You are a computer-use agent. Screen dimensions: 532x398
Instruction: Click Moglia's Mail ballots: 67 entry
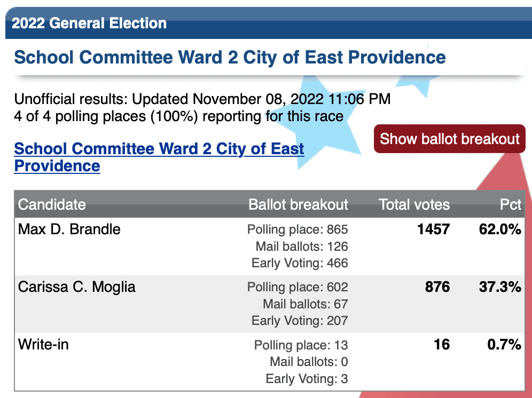tap(306, 304)
